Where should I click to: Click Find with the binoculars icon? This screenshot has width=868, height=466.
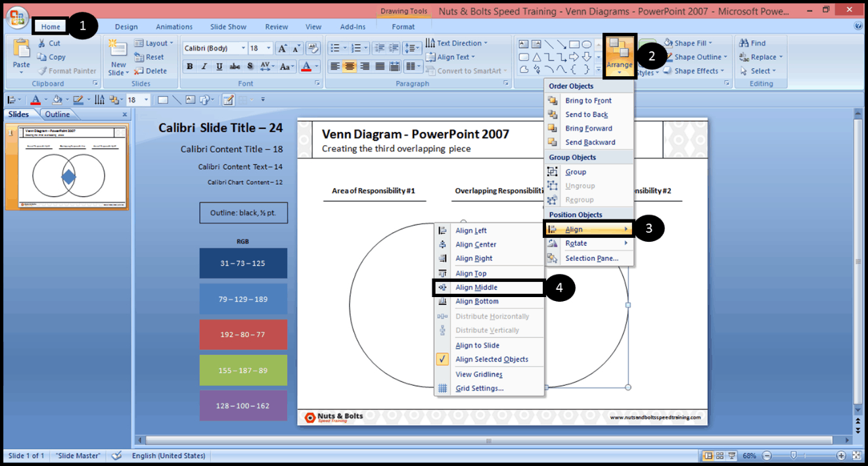(752, 43)
